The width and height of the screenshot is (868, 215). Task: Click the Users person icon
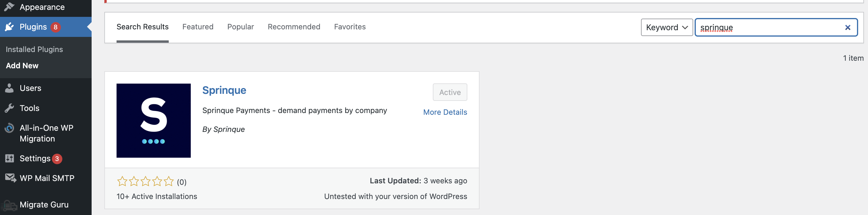(x=10, y=88)
